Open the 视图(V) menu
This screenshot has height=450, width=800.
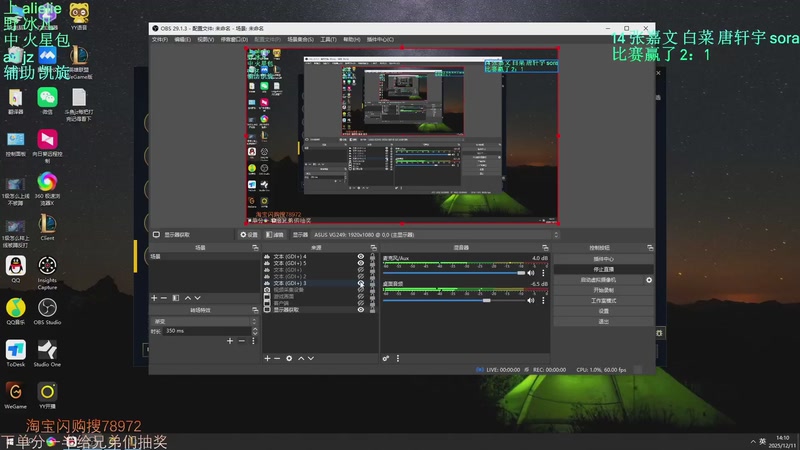206,39
